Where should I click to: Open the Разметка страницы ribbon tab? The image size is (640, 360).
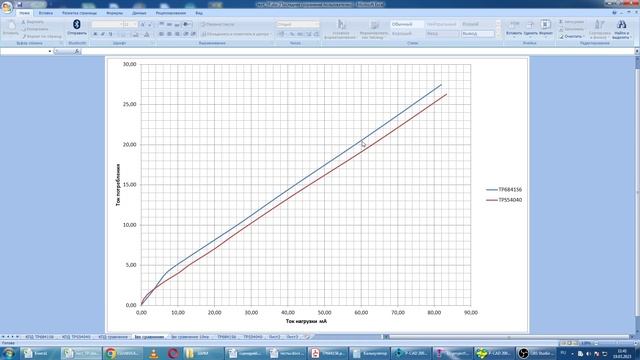click(x=79, y=13)
